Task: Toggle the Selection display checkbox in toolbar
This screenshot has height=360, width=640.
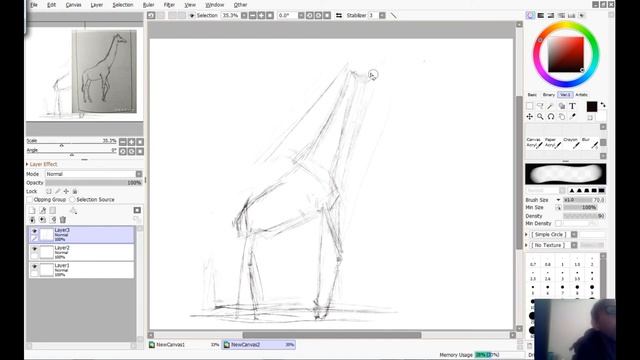Action: pyautogui.click(x=192, y=16)
